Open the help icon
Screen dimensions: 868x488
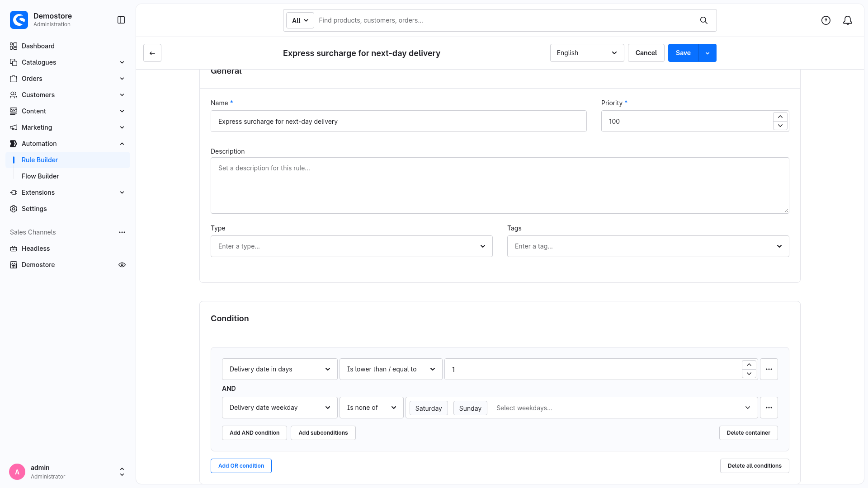click(826, 20)
